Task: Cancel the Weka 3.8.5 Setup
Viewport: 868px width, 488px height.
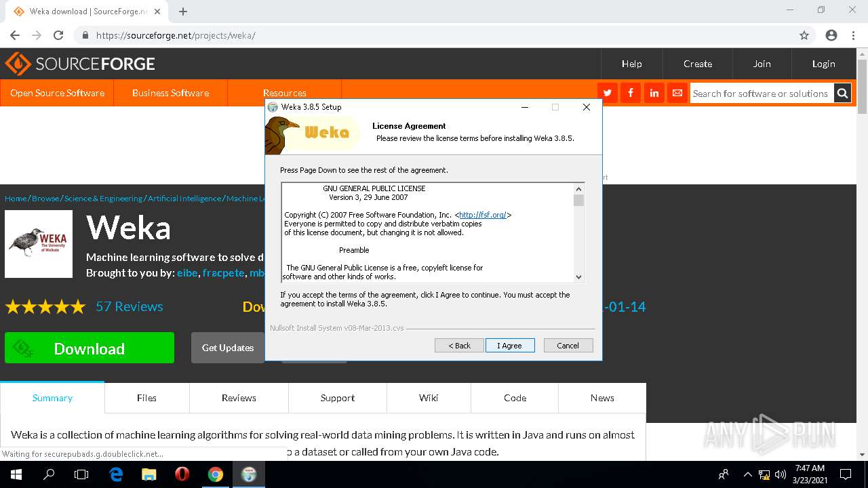Action: [568, 346]
